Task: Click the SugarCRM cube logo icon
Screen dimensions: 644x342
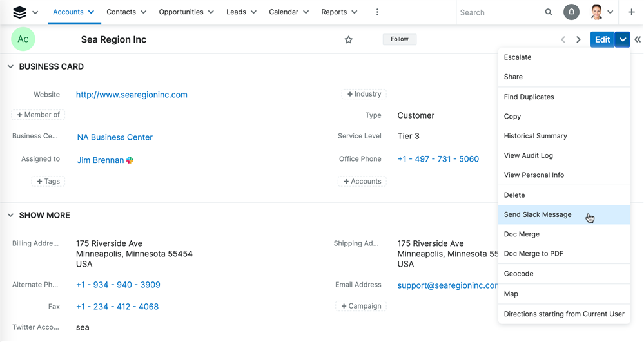Action: click(19, 12)
